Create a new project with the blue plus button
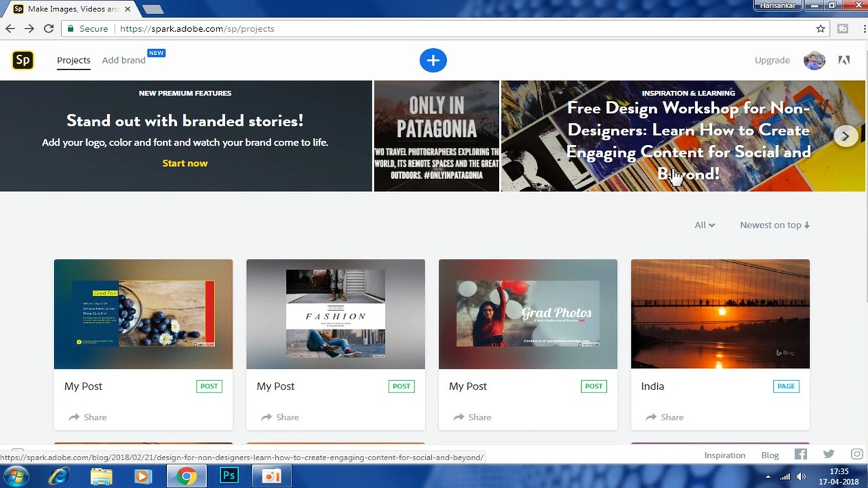This screenshot has width=868, height=488. click(433, 60)
